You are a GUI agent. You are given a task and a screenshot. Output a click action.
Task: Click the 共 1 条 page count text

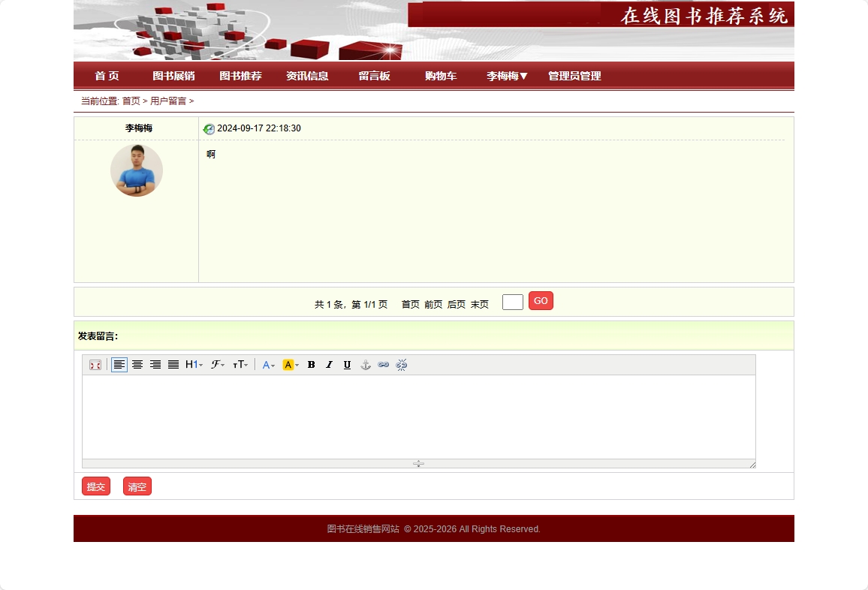(330, 305)
